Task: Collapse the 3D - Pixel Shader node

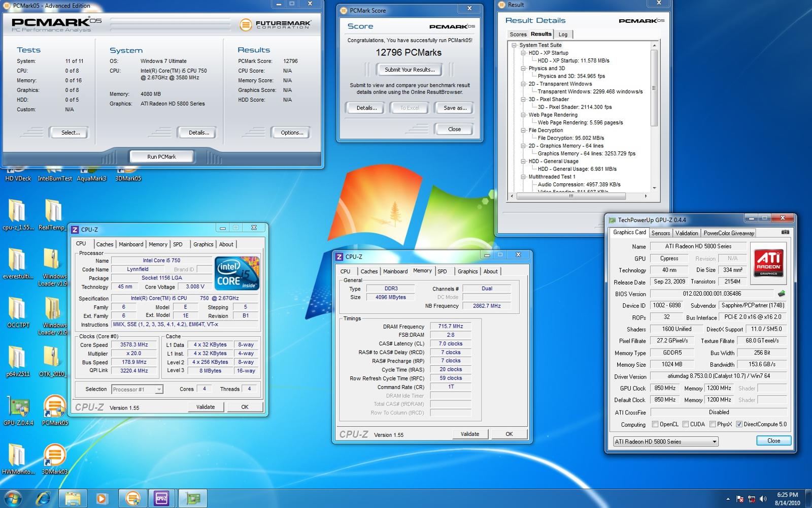Action: tap(523, 99)
